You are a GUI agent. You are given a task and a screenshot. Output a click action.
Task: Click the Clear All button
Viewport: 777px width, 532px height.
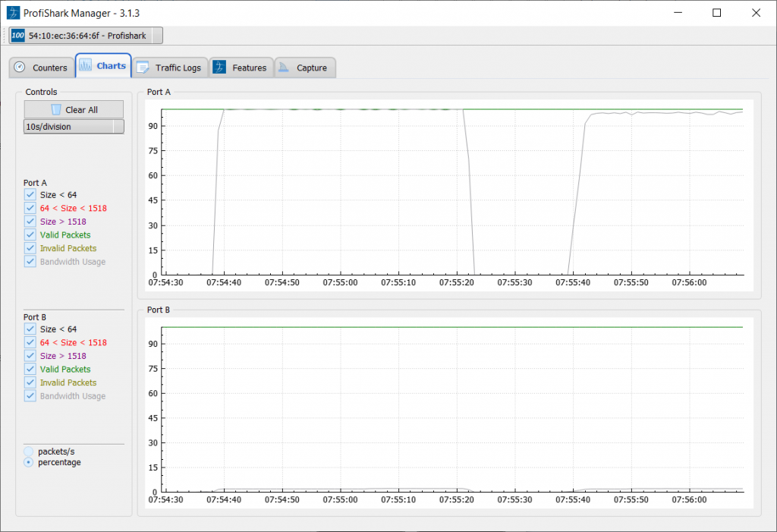point(74,109)
